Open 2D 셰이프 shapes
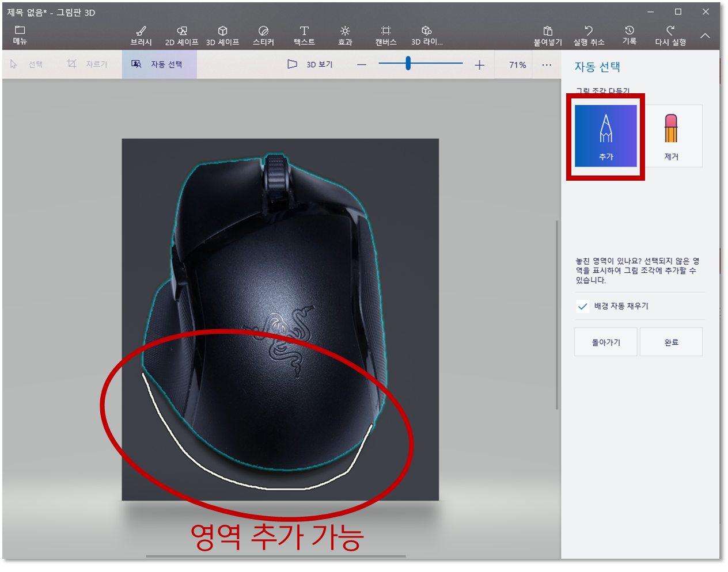This screenshot has height=572, width=728. point(181,36)
